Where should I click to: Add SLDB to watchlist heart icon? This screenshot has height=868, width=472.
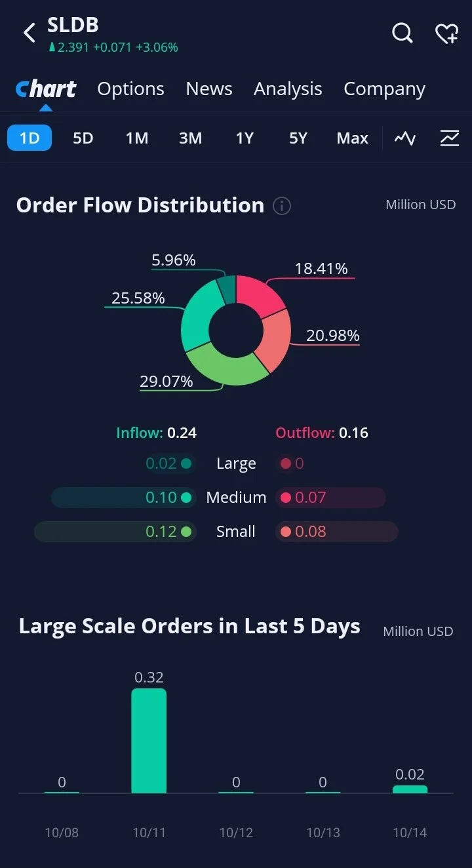(447, 33)
